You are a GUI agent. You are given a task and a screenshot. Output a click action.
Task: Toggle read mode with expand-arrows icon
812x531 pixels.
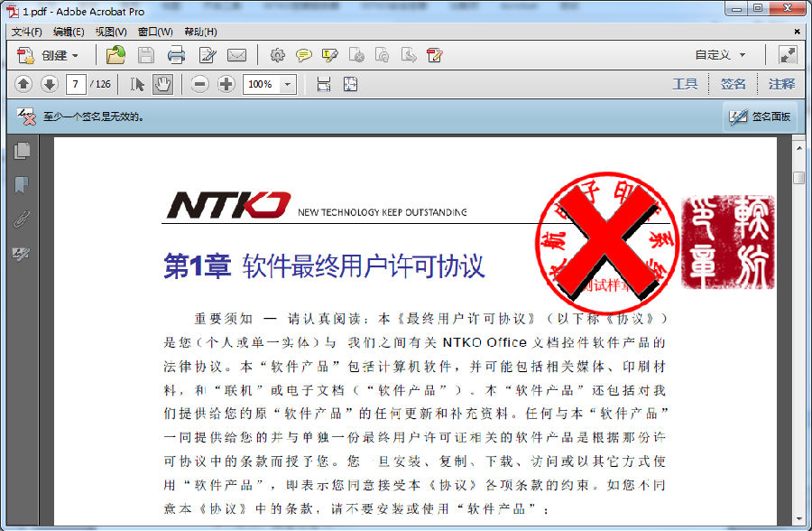pyautogui.click(x=788, y=55)
